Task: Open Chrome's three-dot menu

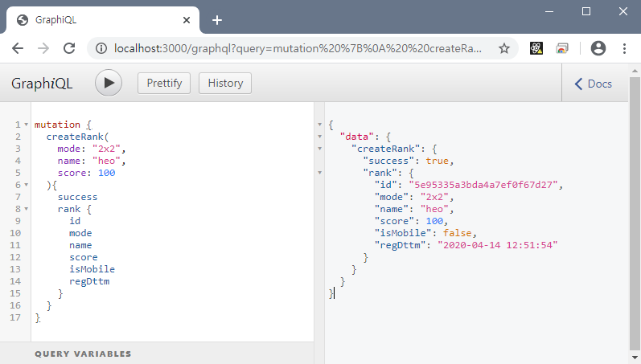Action: pos(624,48)
